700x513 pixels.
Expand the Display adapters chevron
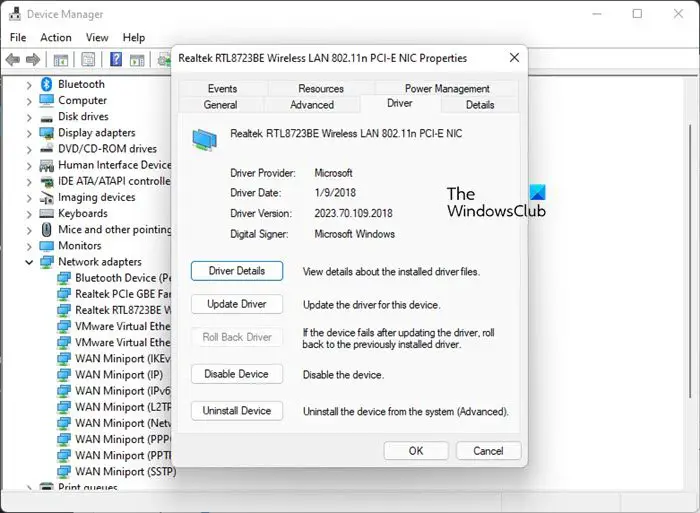click(29, 133)
